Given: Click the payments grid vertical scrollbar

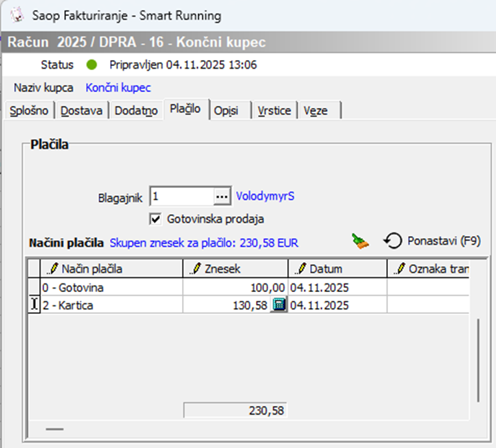Looking at the screenshot, I should [478, 361].
